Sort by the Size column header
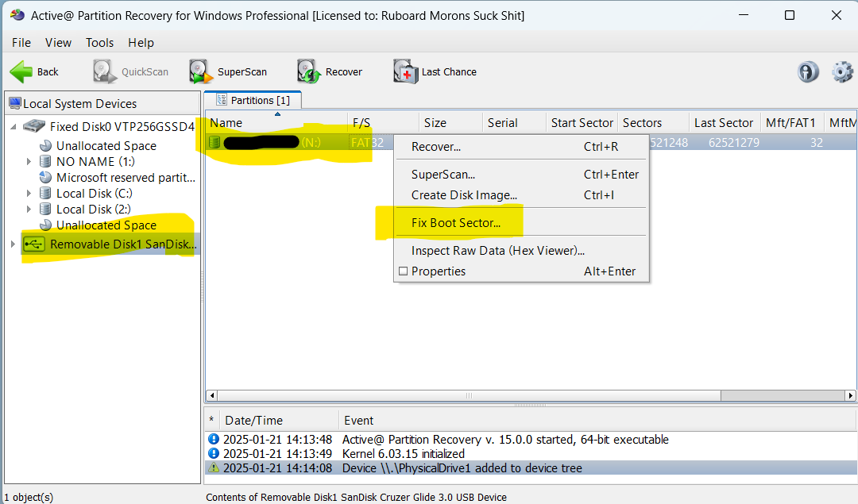 tap(451, 123)
